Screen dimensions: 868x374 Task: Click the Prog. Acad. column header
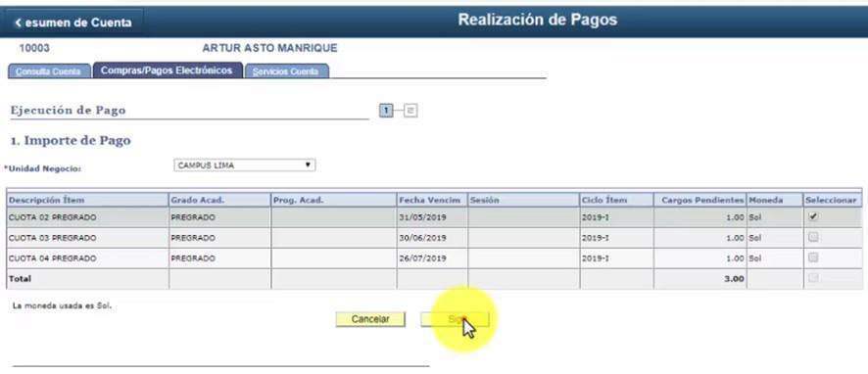(x=334, y=201)
